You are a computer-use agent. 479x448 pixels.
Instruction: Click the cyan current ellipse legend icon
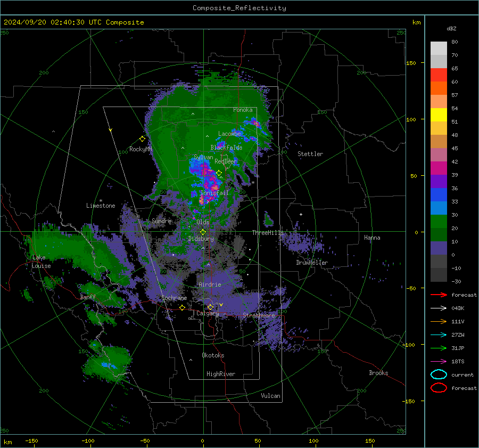(439, 374)
